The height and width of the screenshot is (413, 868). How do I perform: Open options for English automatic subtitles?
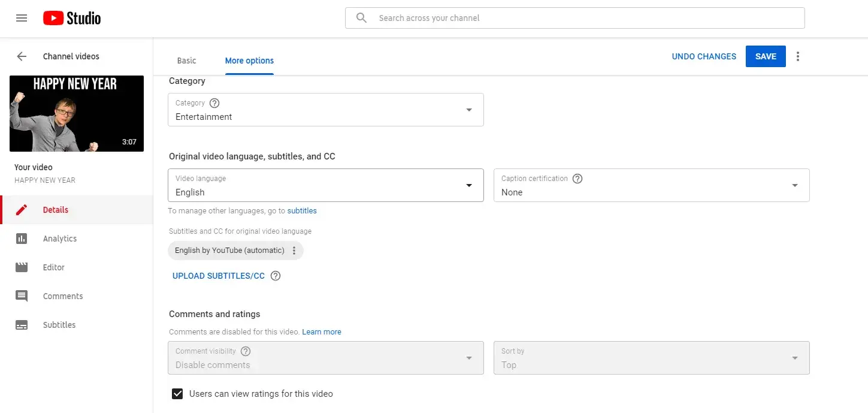[294, 251]
